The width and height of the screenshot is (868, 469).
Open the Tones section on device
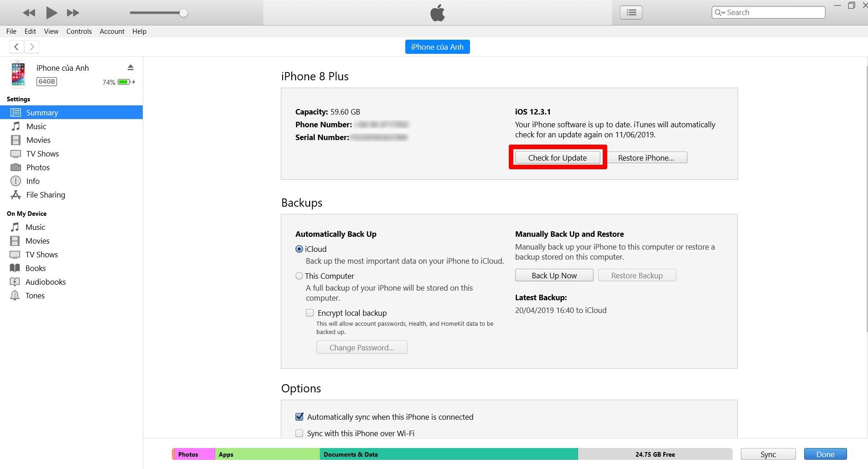pos(35,295)
